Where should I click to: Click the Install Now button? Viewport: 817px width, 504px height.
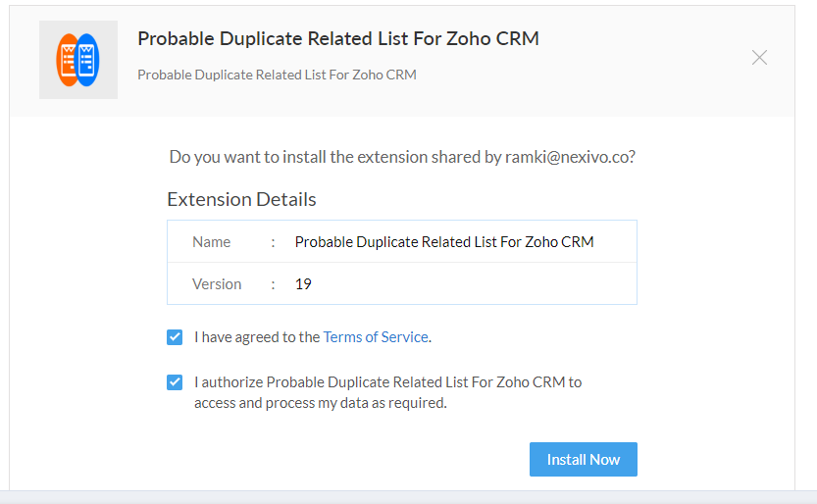pyautogui.click(x=583, y=459)
